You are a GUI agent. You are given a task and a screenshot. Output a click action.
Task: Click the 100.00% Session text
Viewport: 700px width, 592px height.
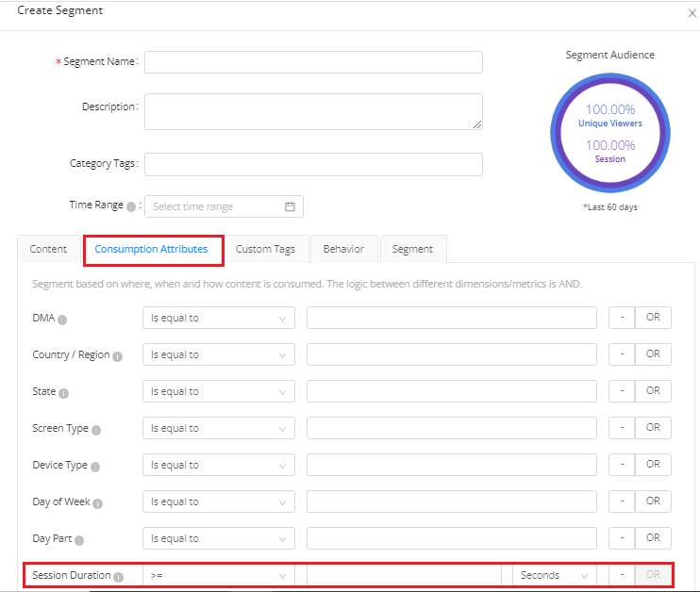[610, 151]
